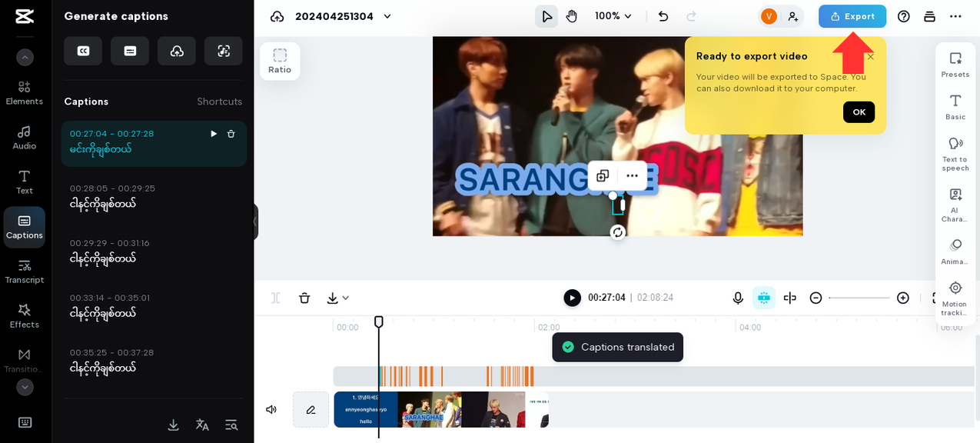Open the Transcript panel

point(25,271)
